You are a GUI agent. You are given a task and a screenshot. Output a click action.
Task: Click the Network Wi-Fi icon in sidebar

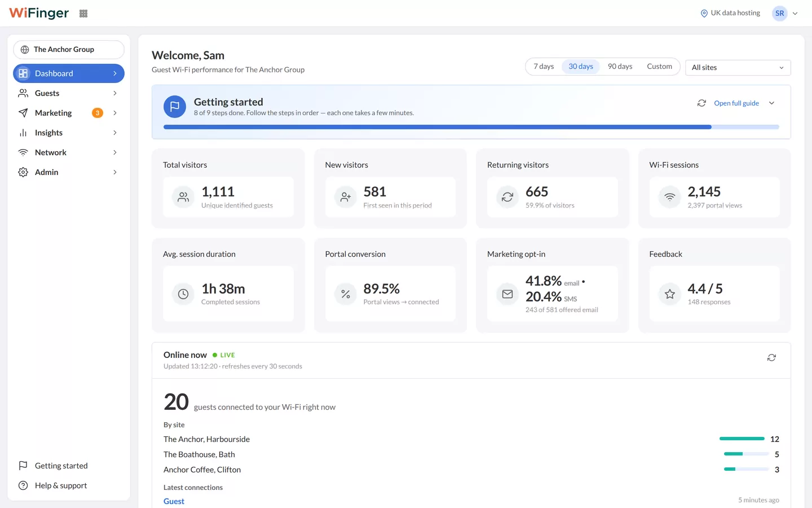coord(23,152)
